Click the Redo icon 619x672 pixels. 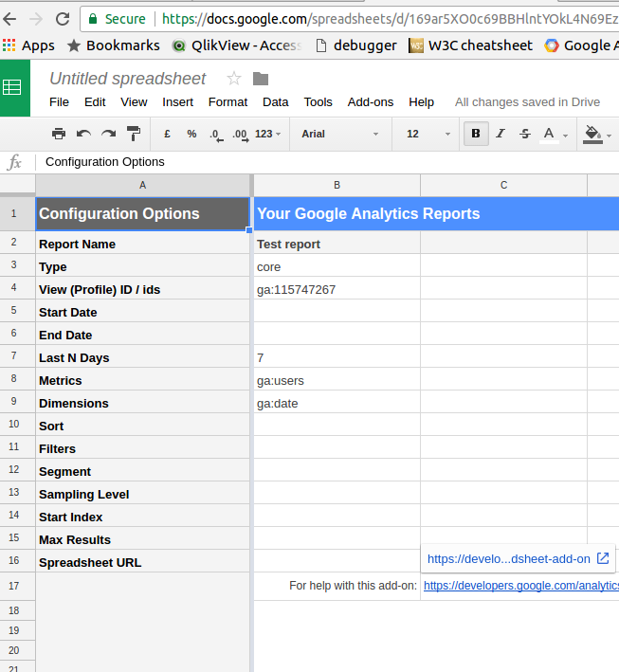[x=108, y=134]
